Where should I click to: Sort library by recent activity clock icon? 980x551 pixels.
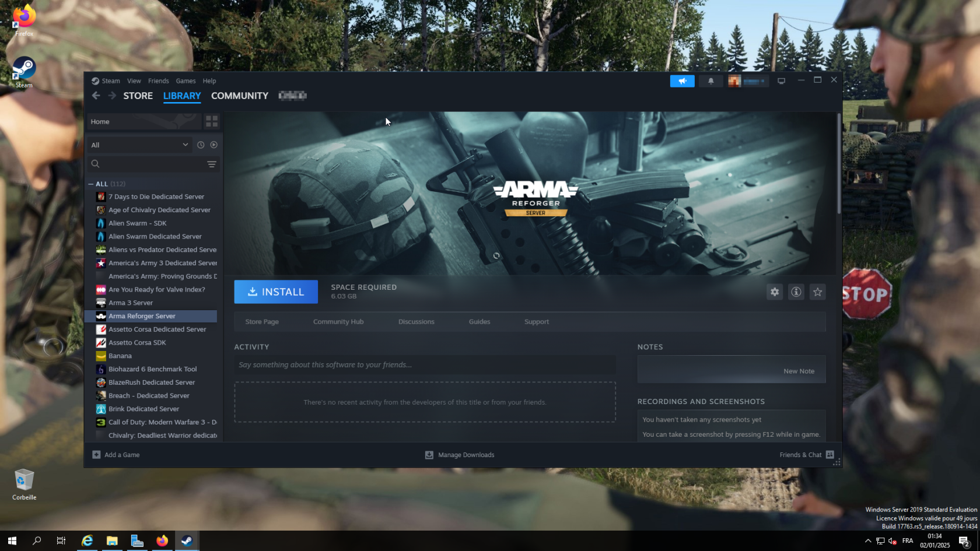point(201,145)
